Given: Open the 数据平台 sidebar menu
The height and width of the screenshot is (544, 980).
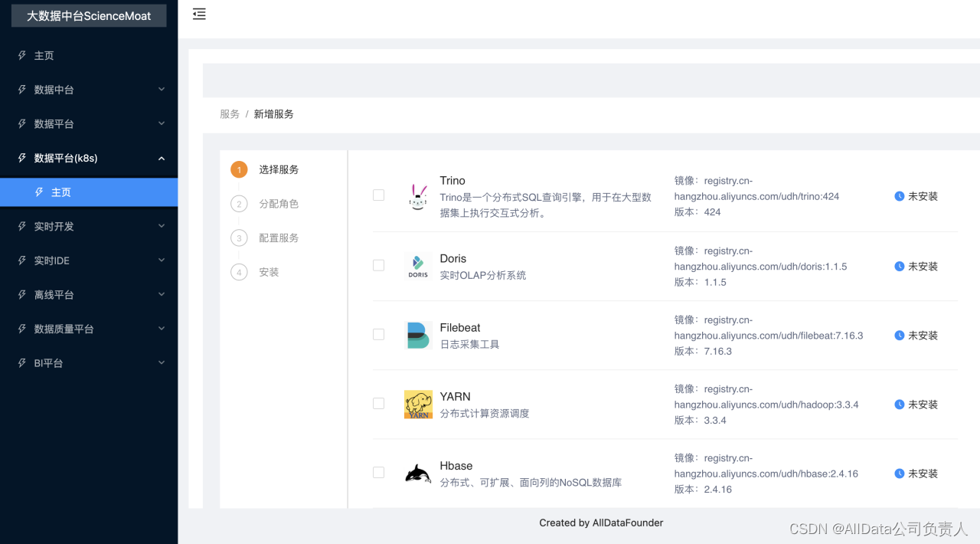Looking at the screenshot, I should [89, 123].
